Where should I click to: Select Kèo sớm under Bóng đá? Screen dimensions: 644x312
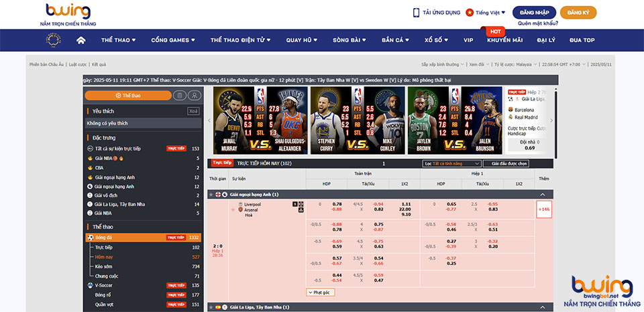(103, 266)
